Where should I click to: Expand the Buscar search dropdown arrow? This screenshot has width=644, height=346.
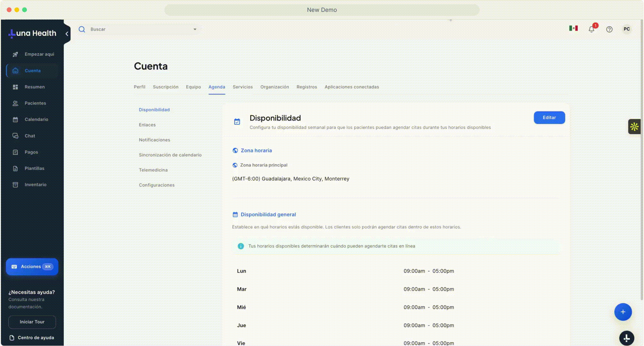coord(195,29)
